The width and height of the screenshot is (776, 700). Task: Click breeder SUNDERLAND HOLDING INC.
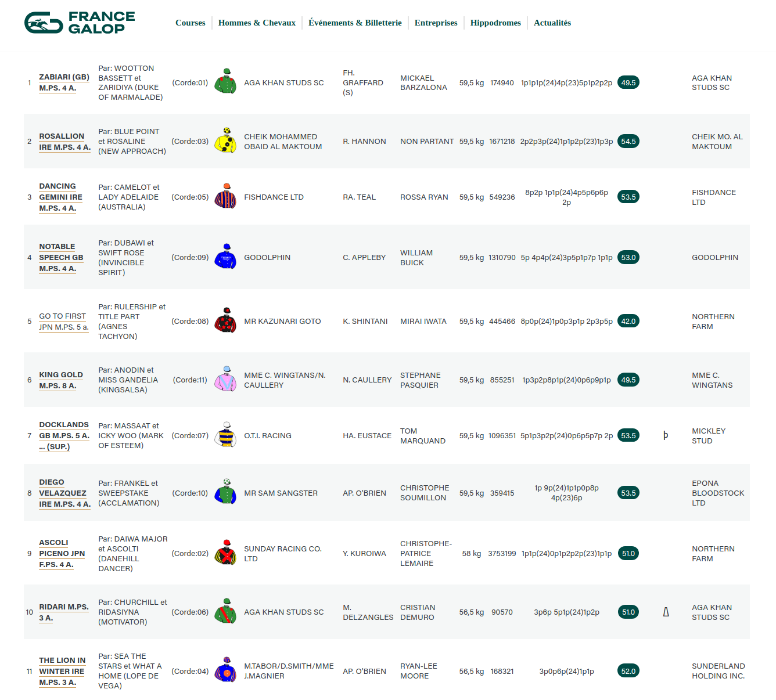(x=718, y=670)
